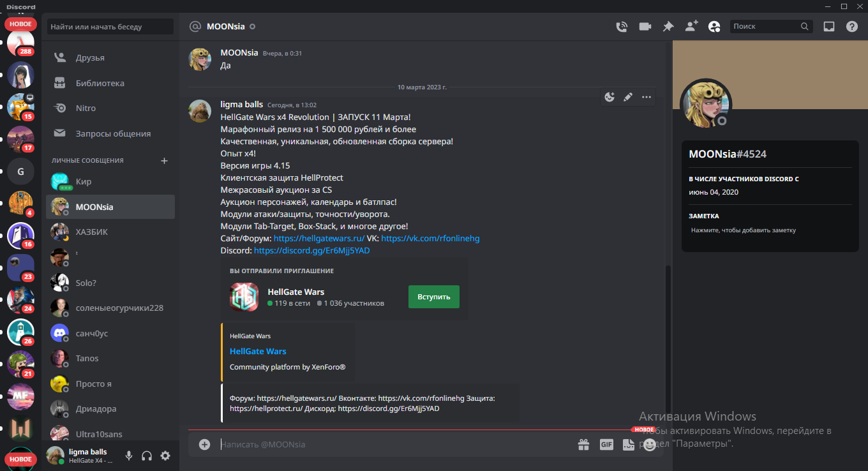This screenshot has height=471, width=868.
Task: Open chat with соленыеогурчики228
Action: click(x=110, y=308)
